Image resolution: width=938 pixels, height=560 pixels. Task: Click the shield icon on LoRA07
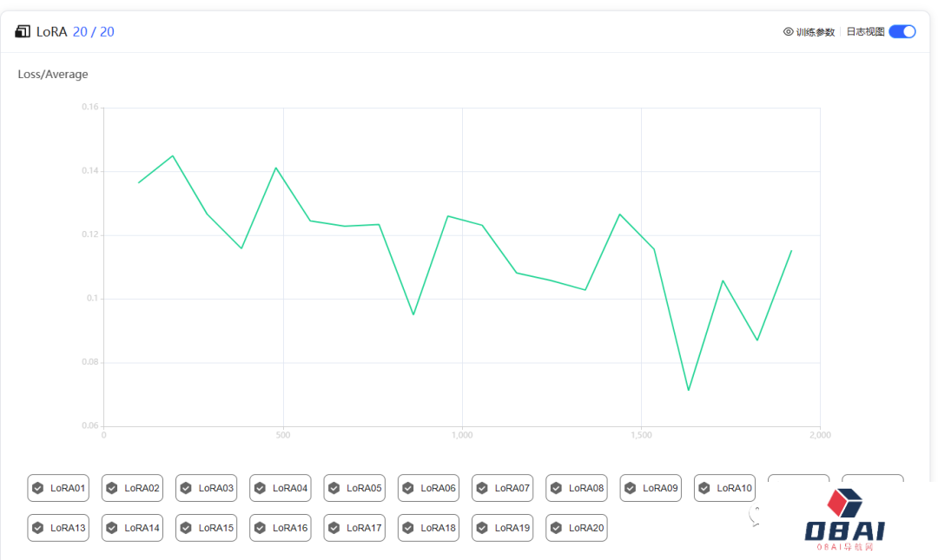(x=482, y=488)
